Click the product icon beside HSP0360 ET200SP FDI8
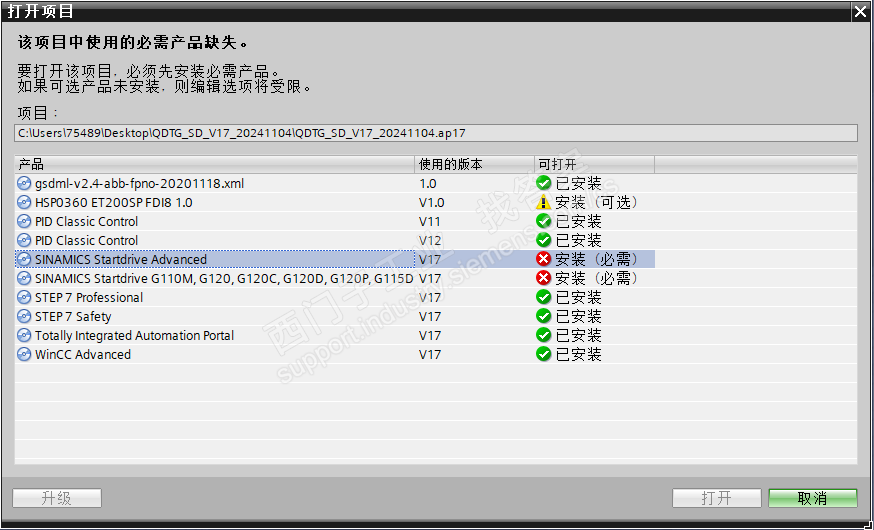Image resolution: width=874 pixels, height=530 pixels. click(x=24, y=202)
